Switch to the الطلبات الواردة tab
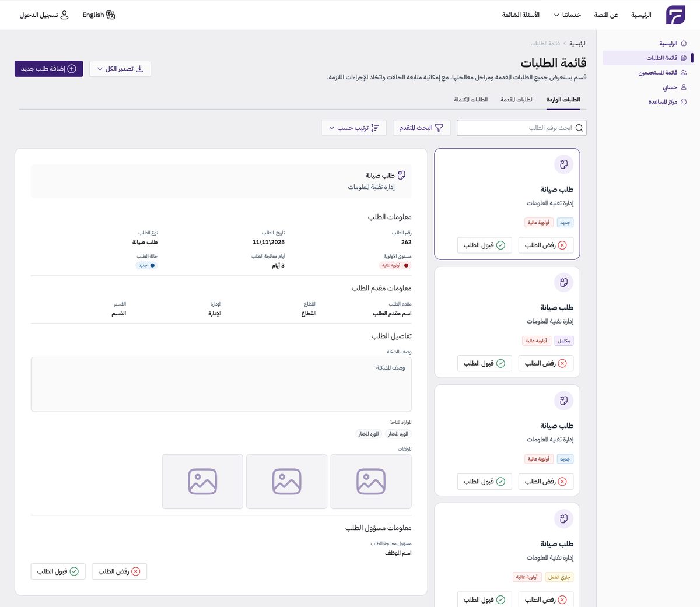The width and height of the screenshot is (700, 607). coord(563,100)
